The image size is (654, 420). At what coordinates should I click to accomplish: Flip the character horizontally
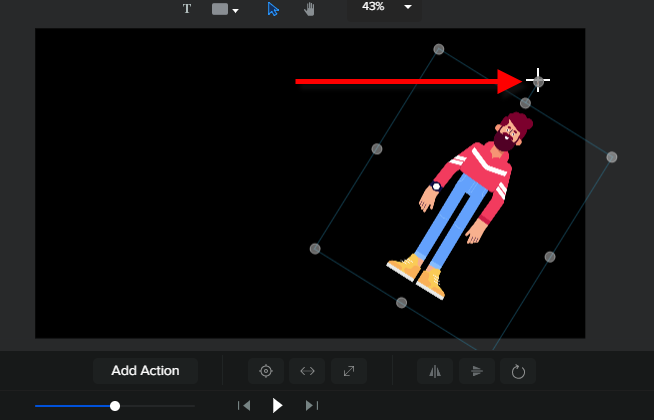click(435, 371)
